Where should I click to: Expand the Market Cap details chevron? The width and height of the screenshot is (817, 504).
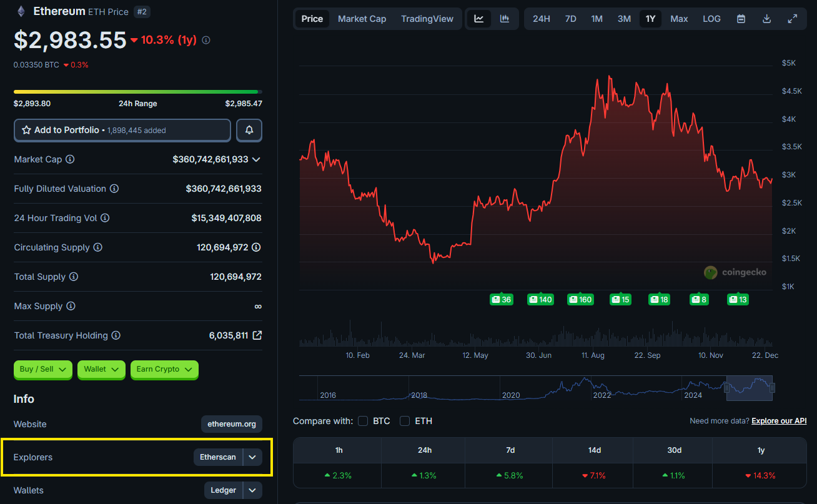[255, 159]
